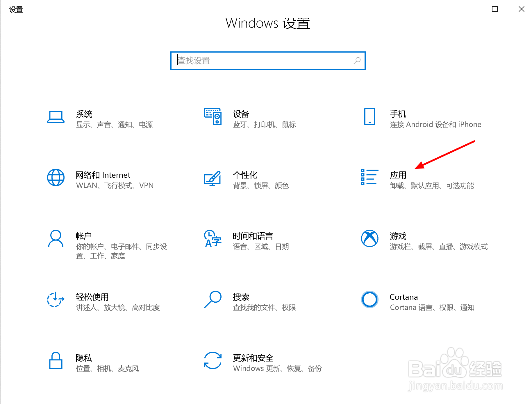Click the text 显示、声音、通知、电源

114,125
